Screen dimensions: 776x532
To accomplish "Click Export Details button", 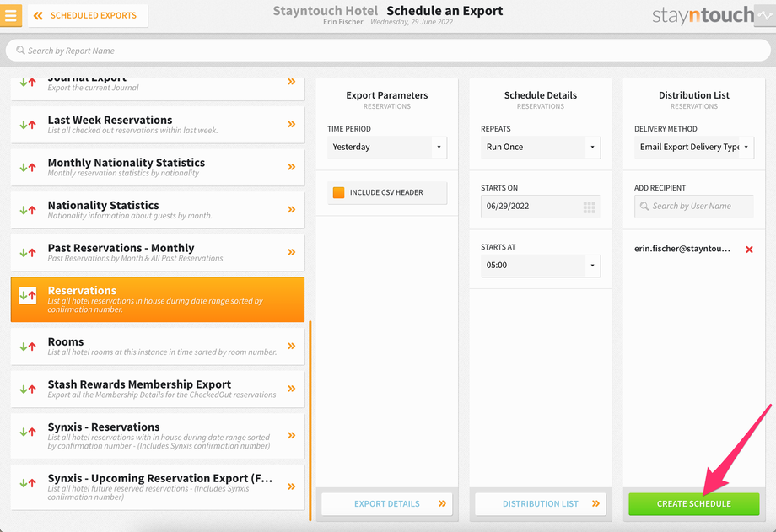I will point(387,504).
